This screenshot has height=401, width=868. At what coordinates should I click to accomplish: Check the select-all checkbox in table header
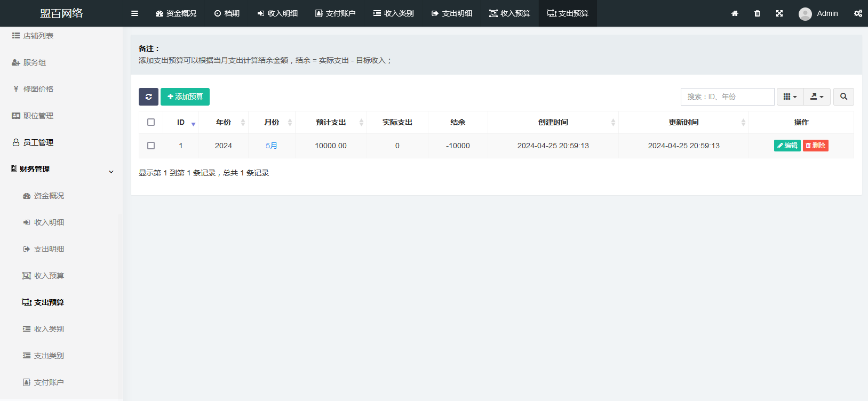151,122
